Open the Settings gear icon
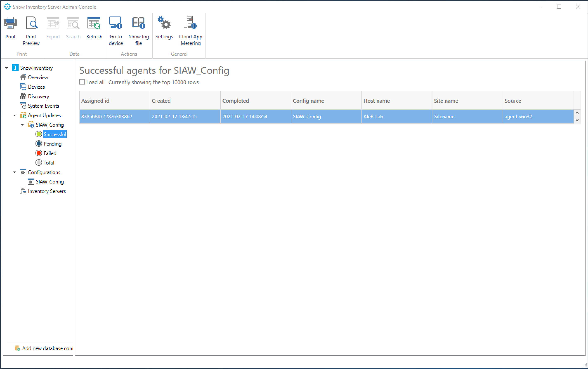The image size is (588, 369). tap(164, 23)
